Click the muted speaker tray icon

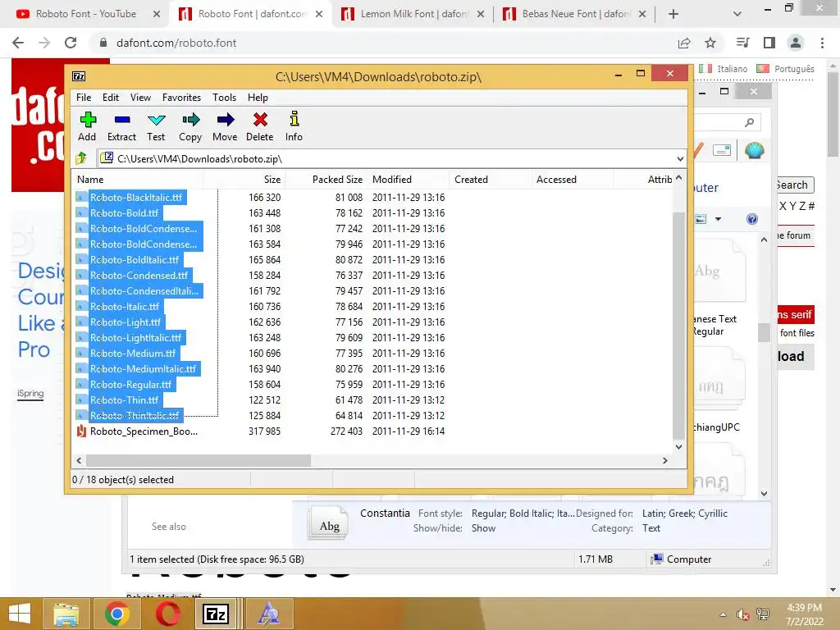742,614
